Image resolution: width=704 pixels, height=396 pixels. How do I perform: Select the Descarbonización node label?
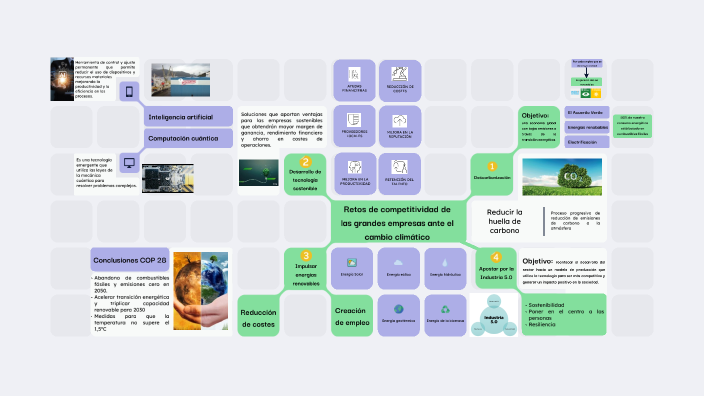tap(492, 177)
